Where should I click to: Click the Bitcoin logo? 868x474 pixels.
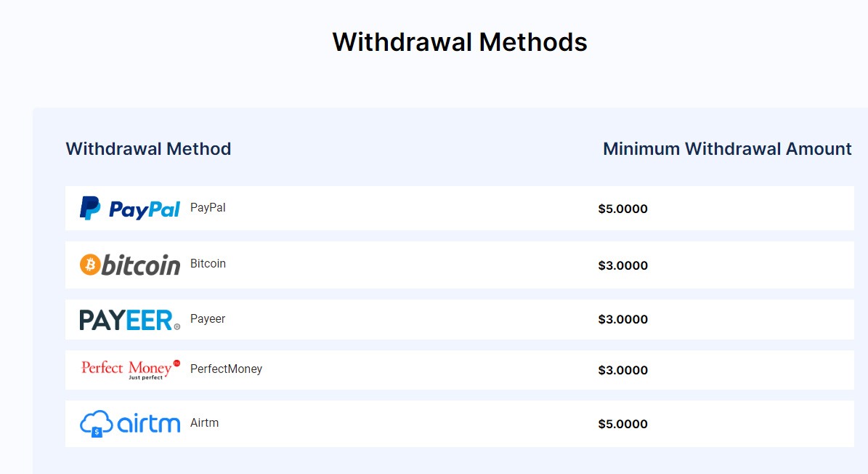(129, 265)
